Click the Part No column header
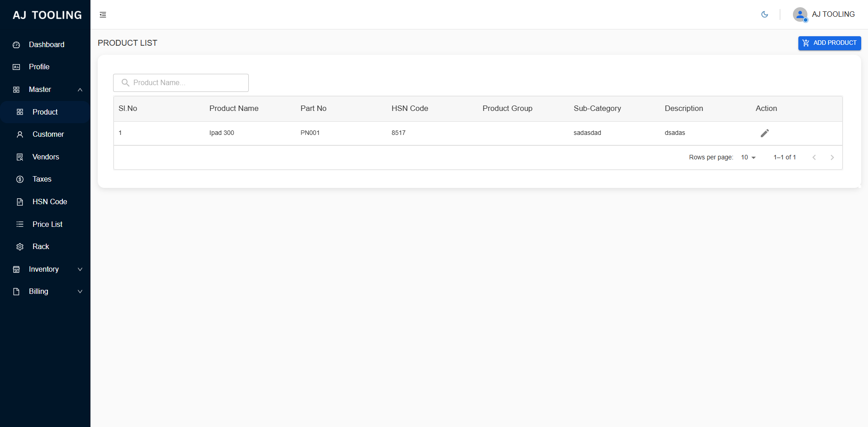The image size is (868, 427). (x=313, y=108)
